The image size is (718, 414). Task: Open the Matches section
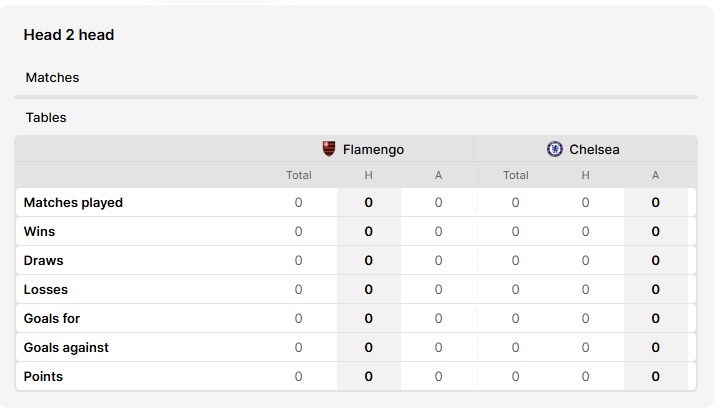(x=52, y=77)
